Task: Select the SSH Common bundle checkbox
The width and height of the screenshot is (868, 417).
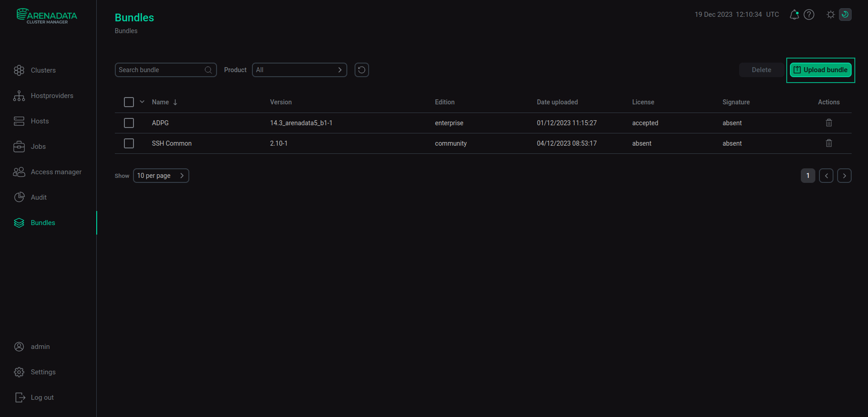Action: pos(129,143)
